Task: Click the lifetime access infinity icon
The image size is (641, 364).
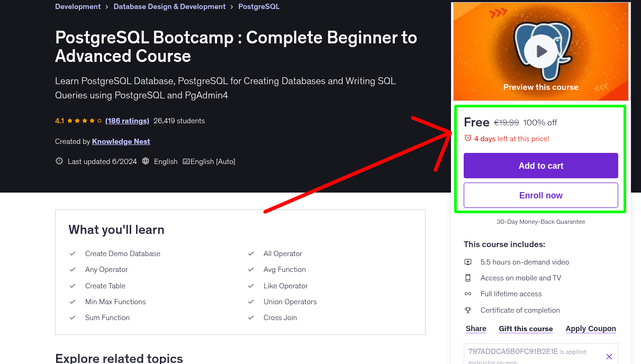Action: pyautogui.click(x=468, y=294)
